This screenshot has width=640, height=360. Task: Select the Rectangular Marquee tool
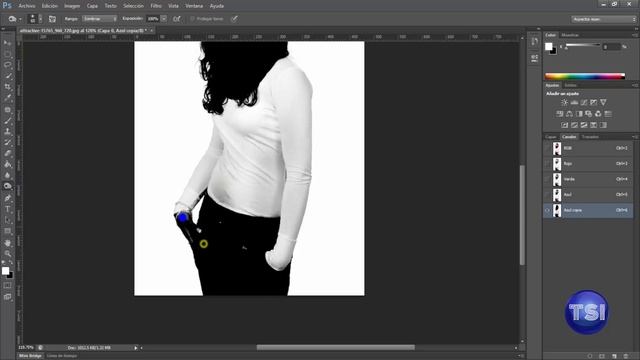(x=7, y=54)
